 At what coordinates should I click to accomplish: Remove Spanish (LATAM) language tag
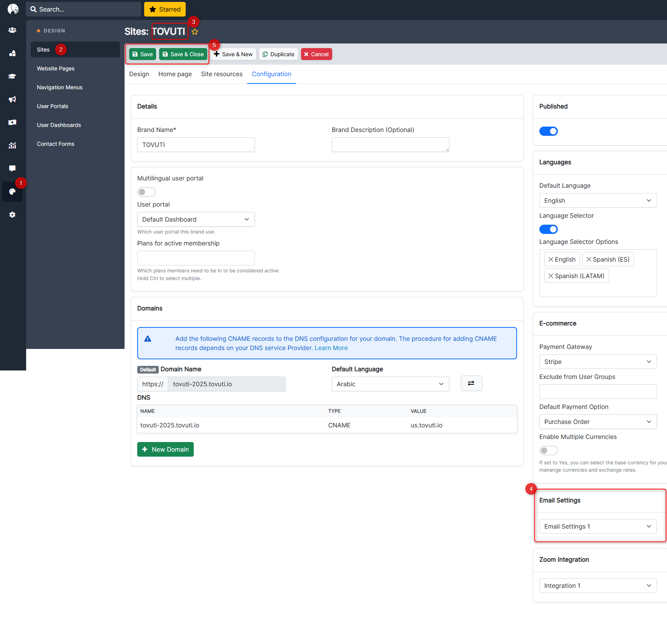coord(551,276)
